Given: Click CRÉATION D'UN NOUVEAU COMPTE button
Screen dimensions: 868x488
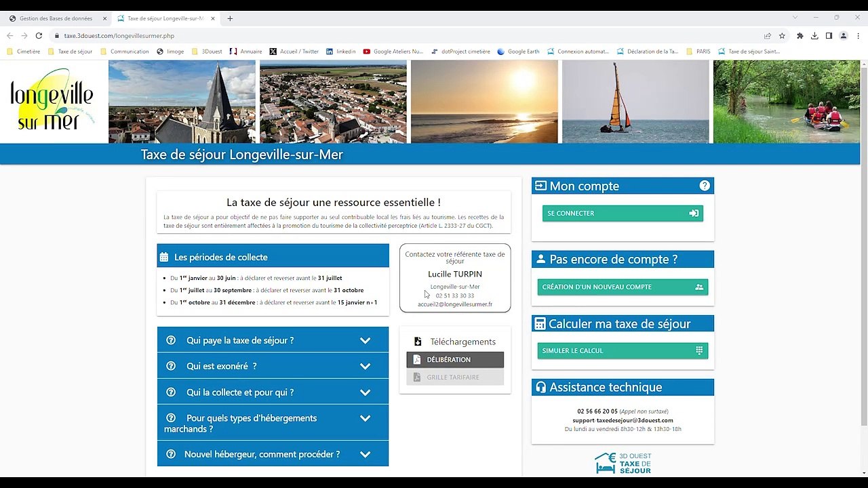Looking at the screenshot, I should pyautogui.click(x=623, y=287).
